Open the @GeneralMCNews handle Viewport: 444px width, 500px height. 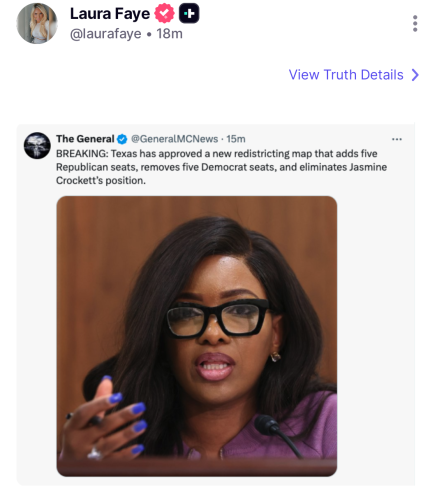click(174, 139)
